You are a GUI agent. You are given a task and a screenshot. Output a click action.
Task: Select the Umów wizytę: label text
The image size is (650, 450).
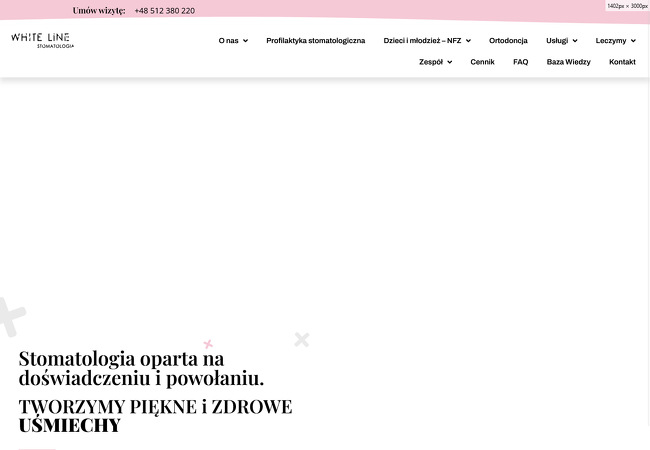(x=99, y=11)
